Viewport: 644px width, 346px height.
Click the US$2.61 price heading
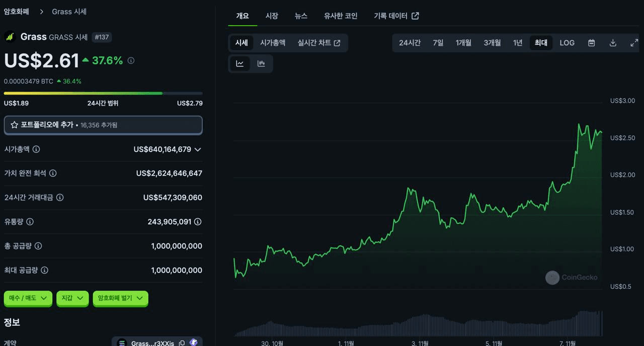(42, 60)
